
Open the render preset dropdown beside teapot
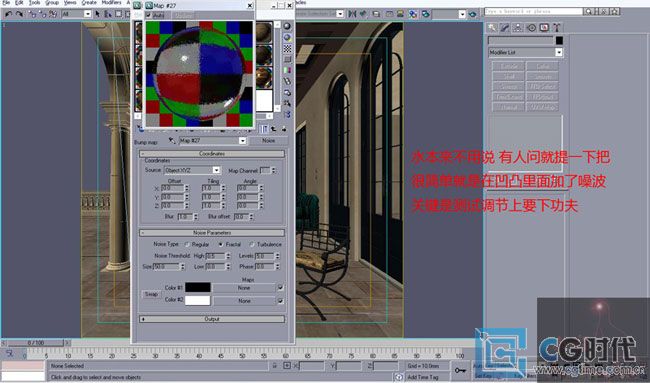[x=462, y=14]
